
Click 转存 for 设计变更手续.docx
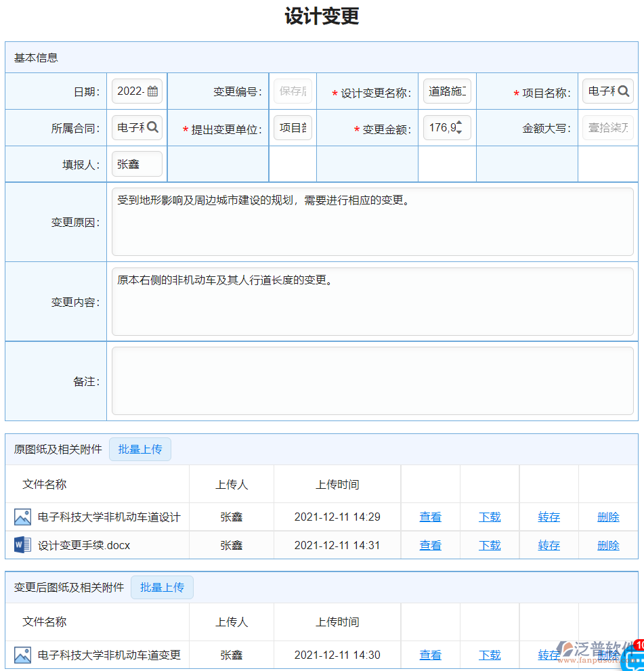549,545
